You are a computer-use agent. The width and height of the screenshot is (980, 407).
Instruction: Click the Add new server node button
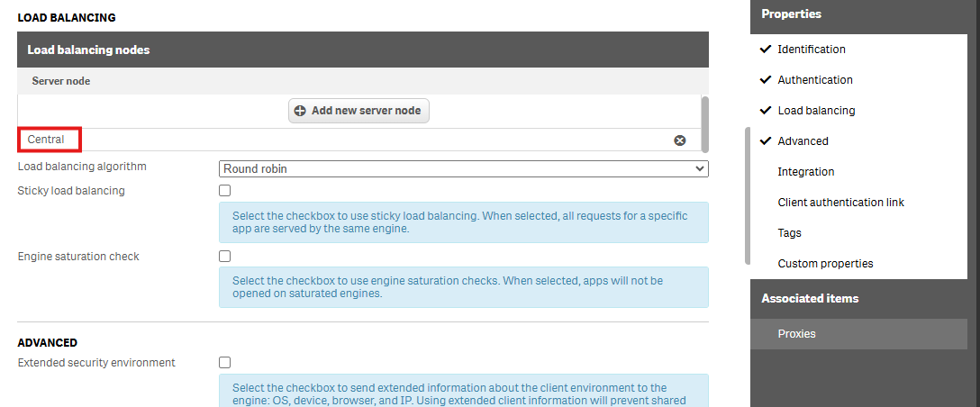click(358, 111)
